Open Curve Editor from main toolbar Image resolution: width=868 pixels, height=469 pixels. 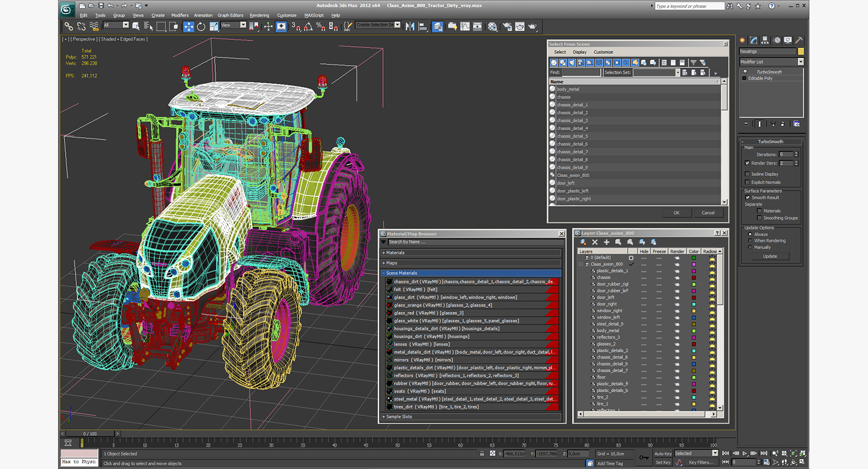[x=465, y=26]
